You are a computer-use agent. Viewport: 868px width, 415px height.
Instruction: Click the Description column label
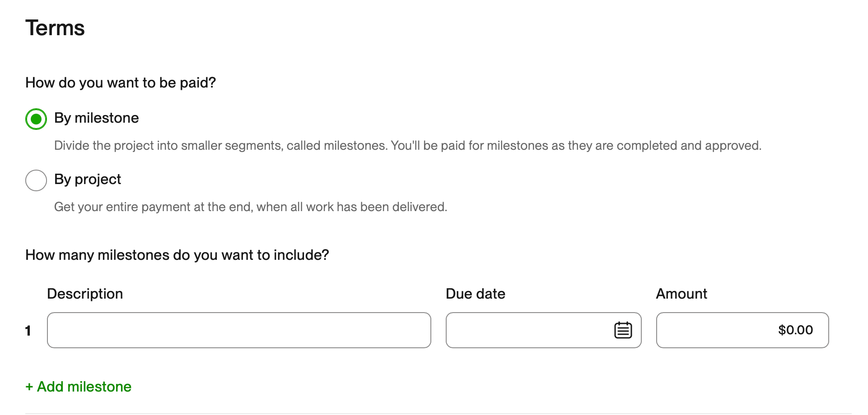pos(85,294)
